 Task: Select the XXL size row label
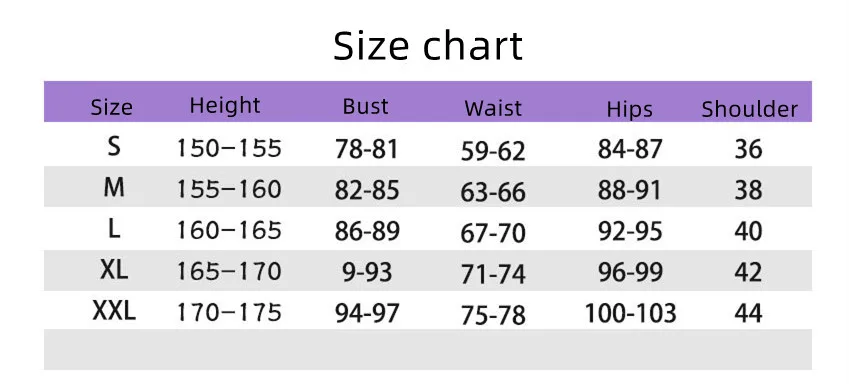114,311
